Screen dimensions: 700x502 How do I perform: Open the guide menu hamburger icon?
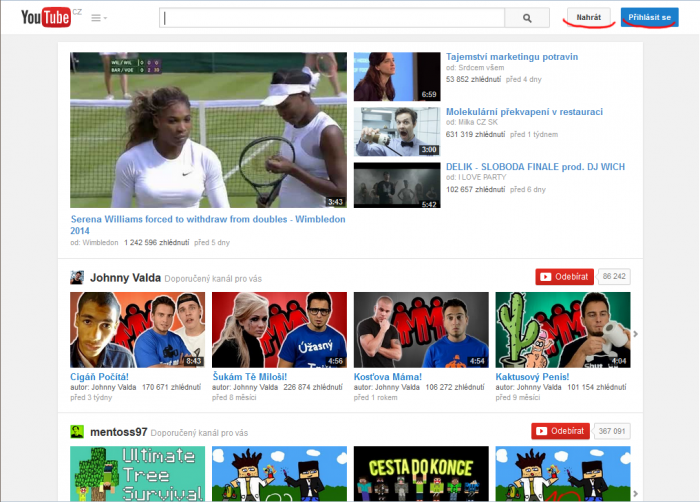(x=97, y=18)
